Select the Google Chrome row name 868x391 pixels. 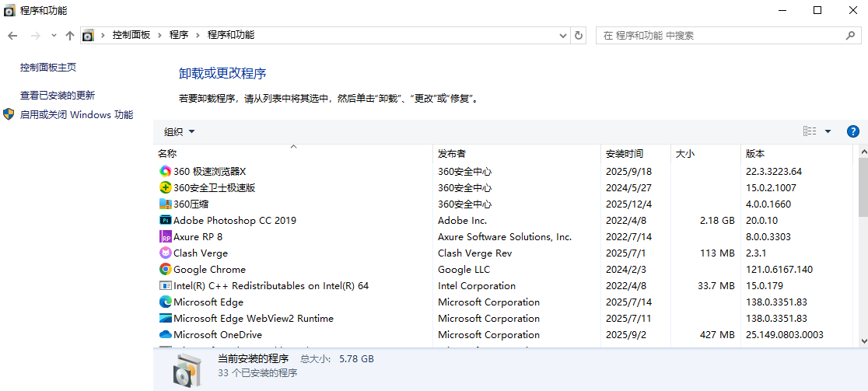(x=209, y=269)
